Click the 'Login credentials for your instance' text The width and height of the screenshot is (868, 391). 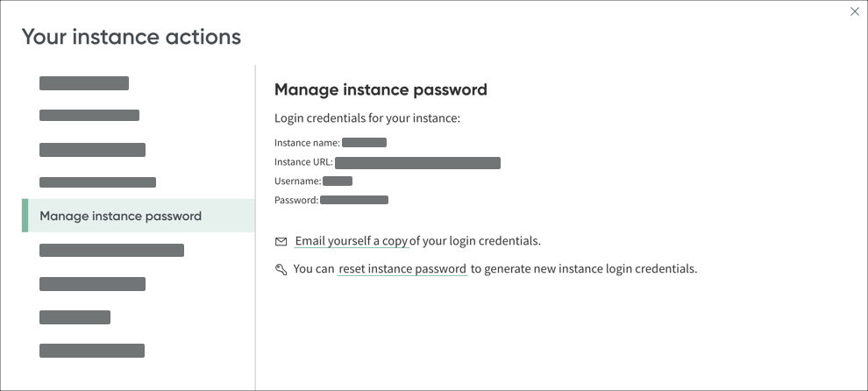[367, 118]
